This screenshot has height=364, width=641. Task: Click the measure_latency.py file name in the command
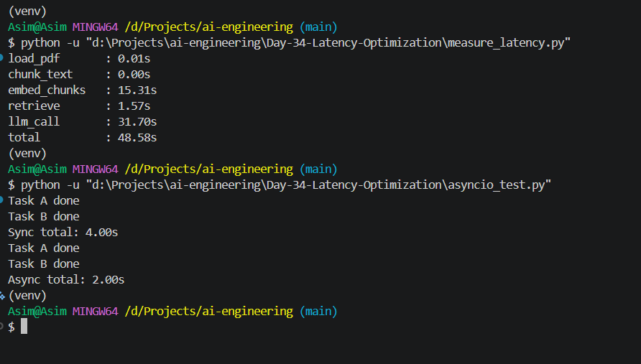tap(506, 43)
